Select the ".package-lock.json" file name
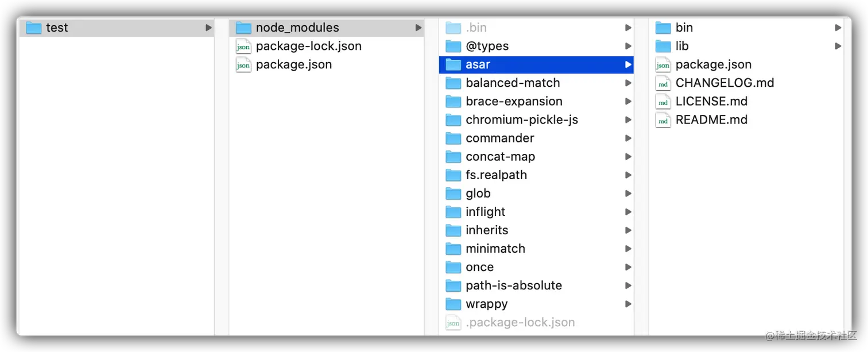 point(520,323)
